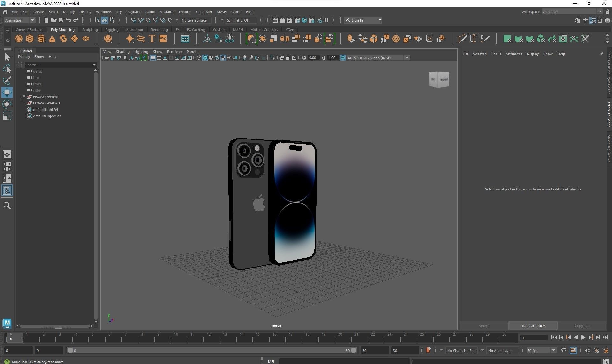Click the IPR render icon

click(x=290, y=20)
